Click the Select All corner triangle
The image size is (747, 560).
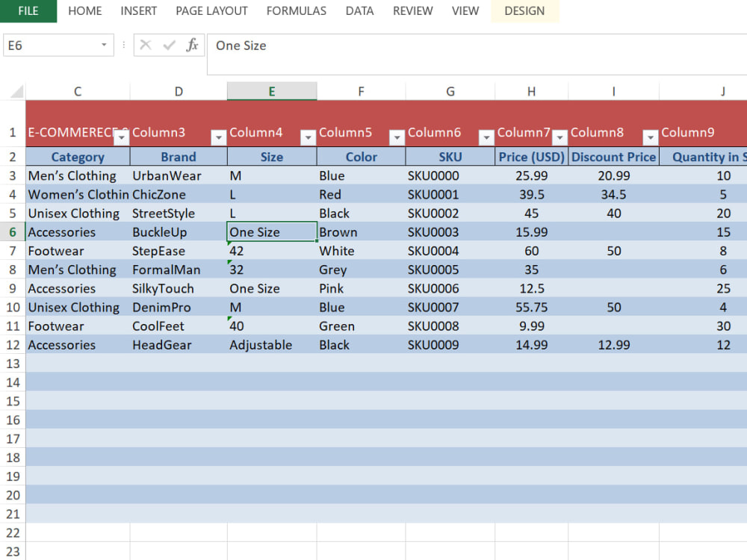[16, 91]
